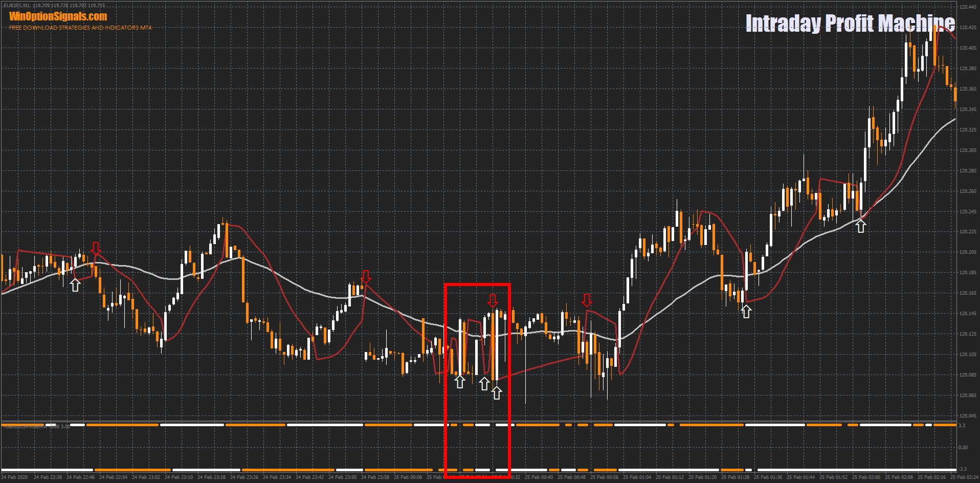This screenshot has height=483, width=980.
Task: Click the 120.425 price scale label
Action: pyautogui.click(x=967, y=28)
